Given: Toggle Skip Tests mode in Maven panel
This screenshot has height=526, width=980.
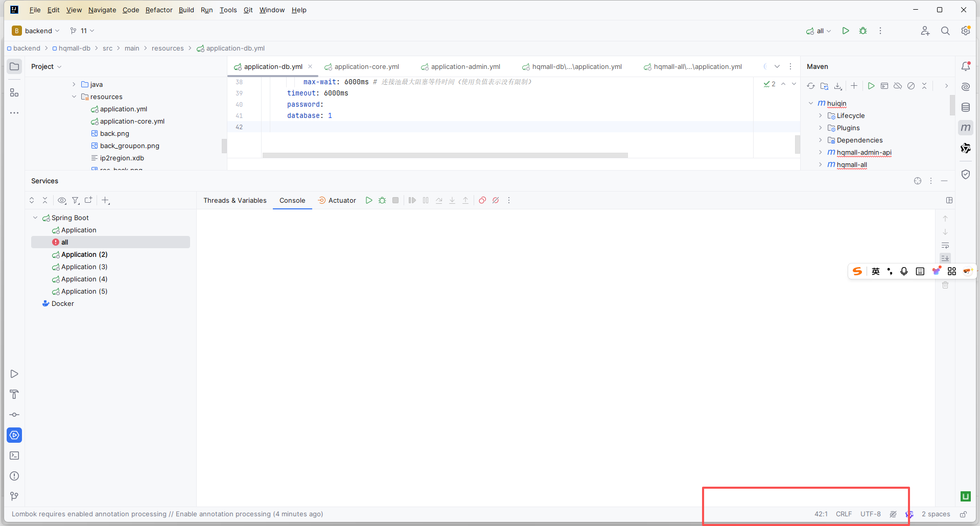Looking at the screenshot, I should [912, 86].
